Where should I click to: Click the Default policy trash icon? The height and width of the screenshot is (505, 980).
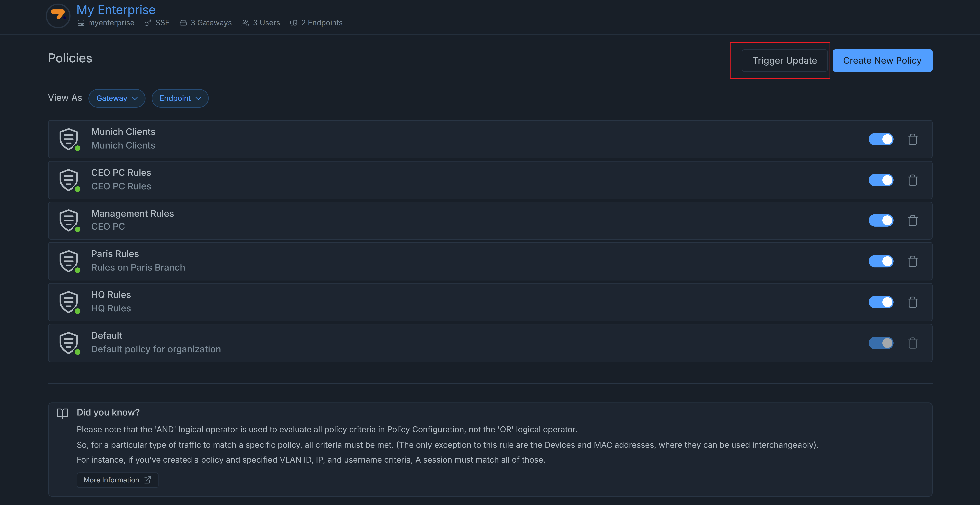coord(913,343)
